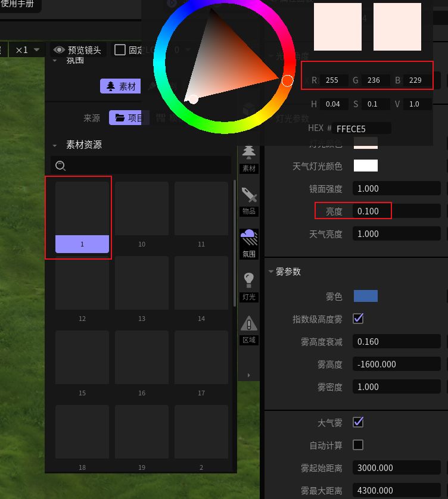
Task: Collapse the 雾参数 section
Action: [271, 272]
